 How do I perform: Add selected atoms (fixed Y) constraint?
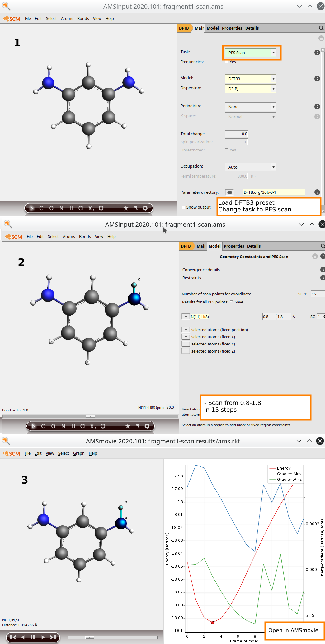(x=186, y=344)
